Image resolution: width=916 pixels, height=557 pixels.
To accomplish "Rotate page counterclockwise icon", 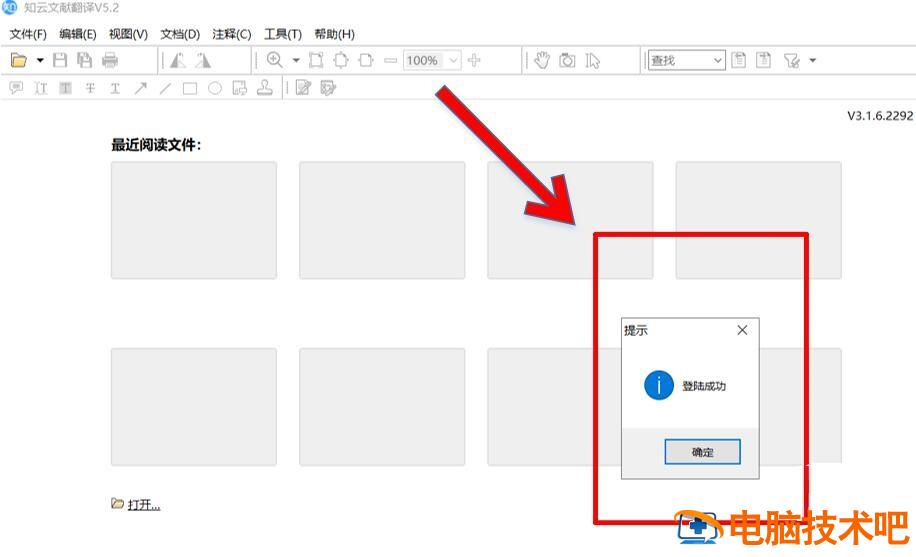I will 178,60.
